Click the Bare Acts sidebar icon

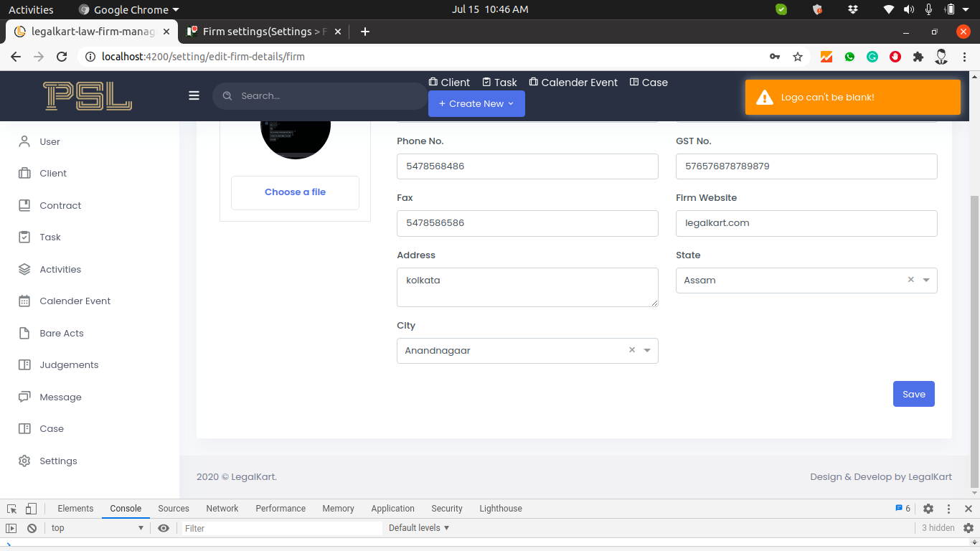pyautogui.click(x=24, y=333)
